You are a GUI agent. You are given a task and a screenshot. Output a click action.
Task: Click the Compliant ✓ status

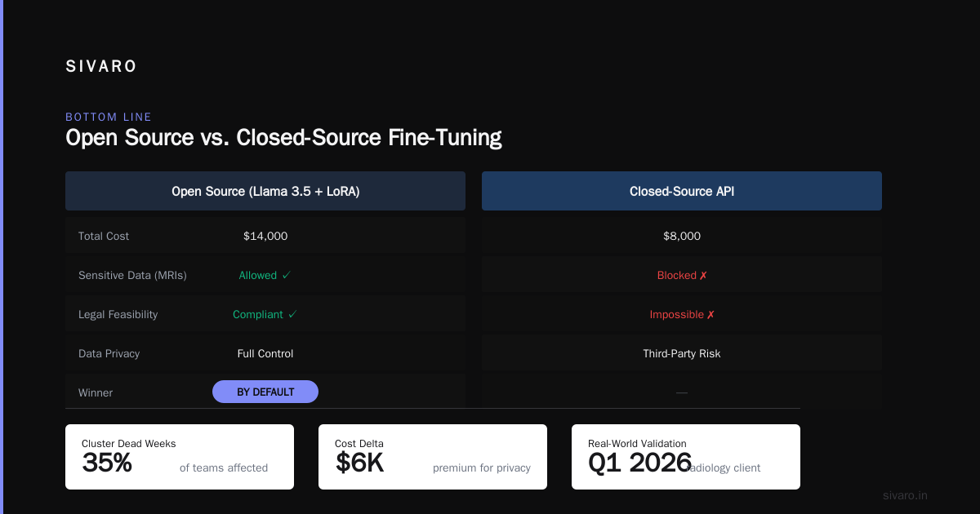(265, 314)
